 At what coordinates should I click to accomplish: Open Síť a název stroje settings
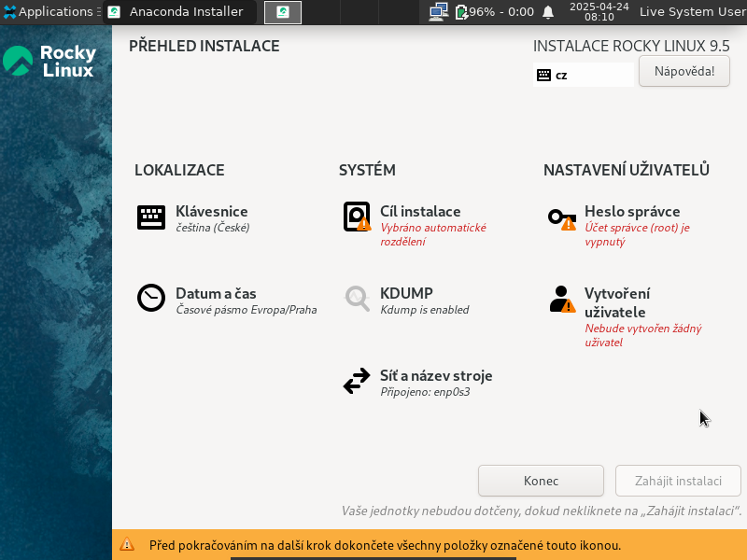click(435, 376)
